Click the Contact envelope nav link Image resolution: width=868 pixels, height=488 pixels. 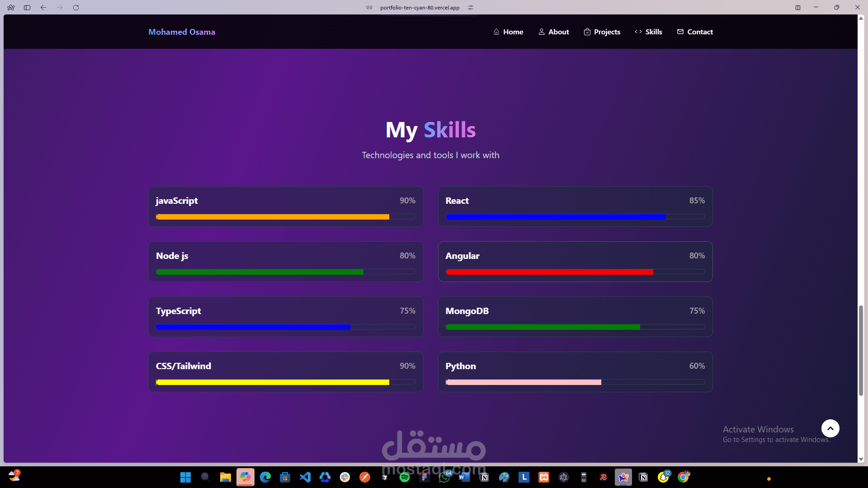[695, 32]
